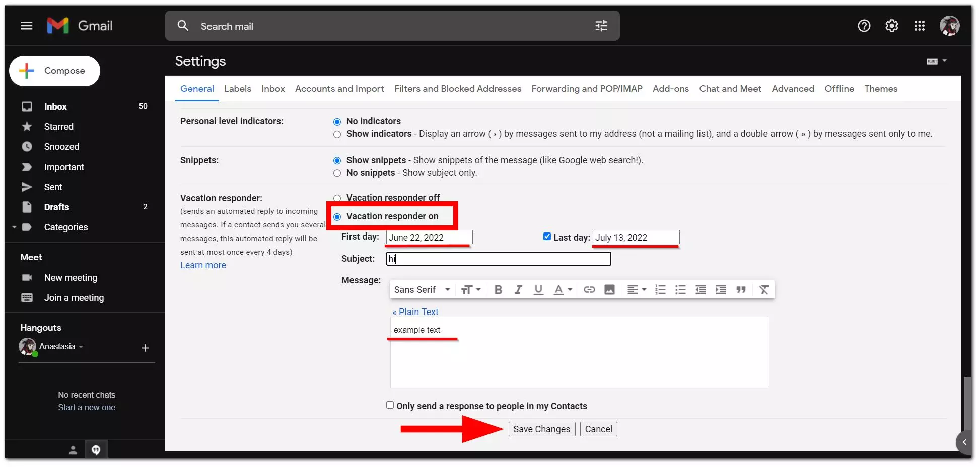
Task: Insert a bulleted list
Action: click(680, 290)
